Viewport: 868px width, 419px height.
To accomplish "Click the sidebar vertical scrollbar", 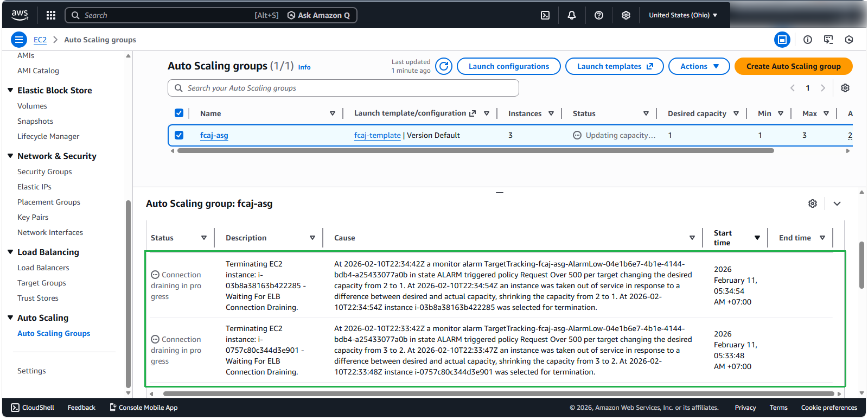I will (x=128, y=294).
